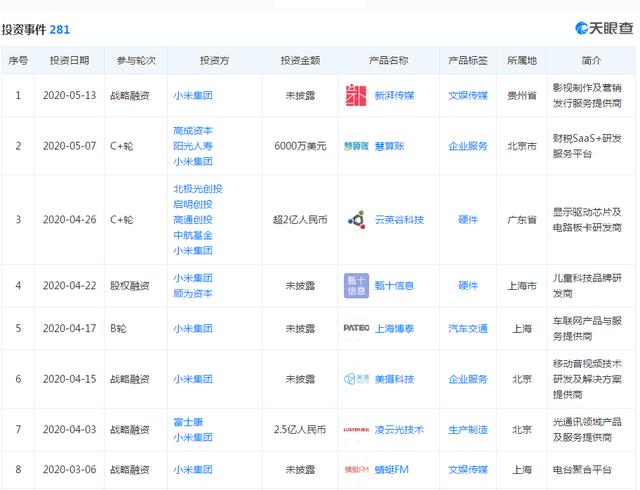Click the 天眼查 logo

point(604,28)
